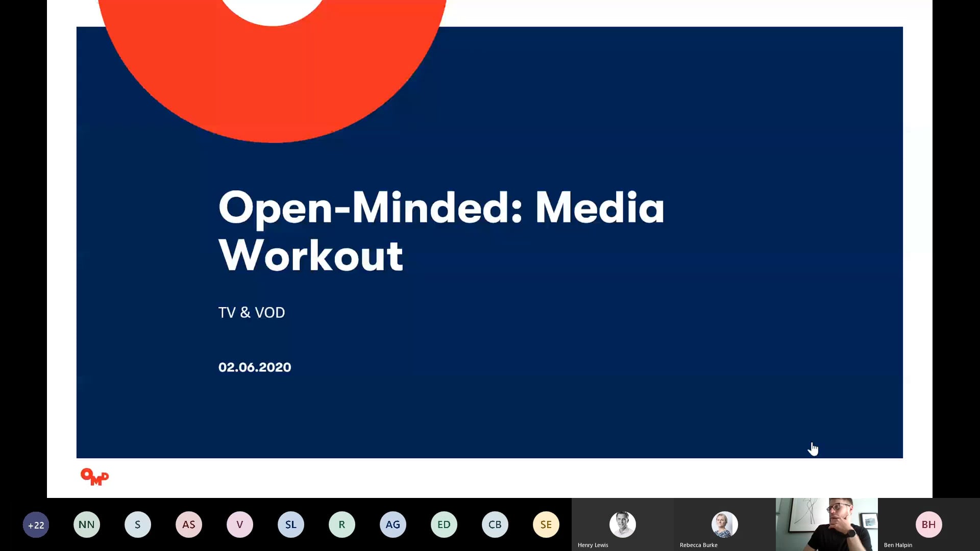Open the presenter's live camera feed
This screenshot has width=980, height=551.
[826, 524]
